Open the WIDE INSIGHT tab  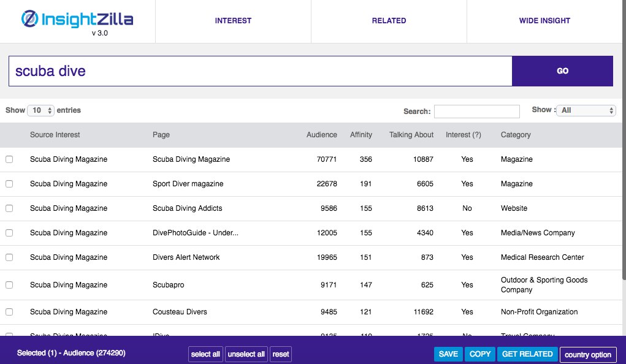point(544,21)
